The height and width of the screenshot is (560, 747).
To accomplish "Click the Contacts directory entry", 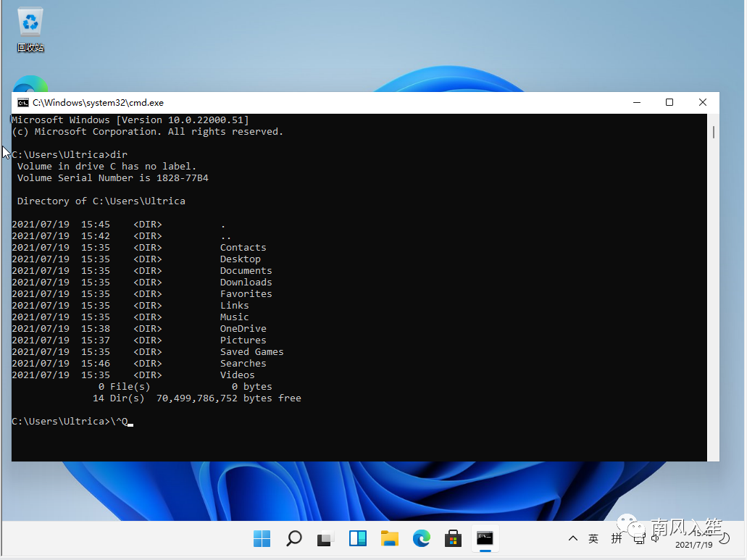I will point(243,248).
